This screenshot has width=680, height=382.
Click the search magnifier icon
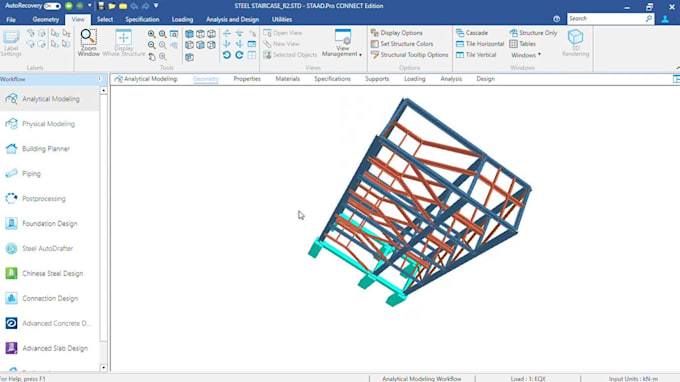[648, 18]
